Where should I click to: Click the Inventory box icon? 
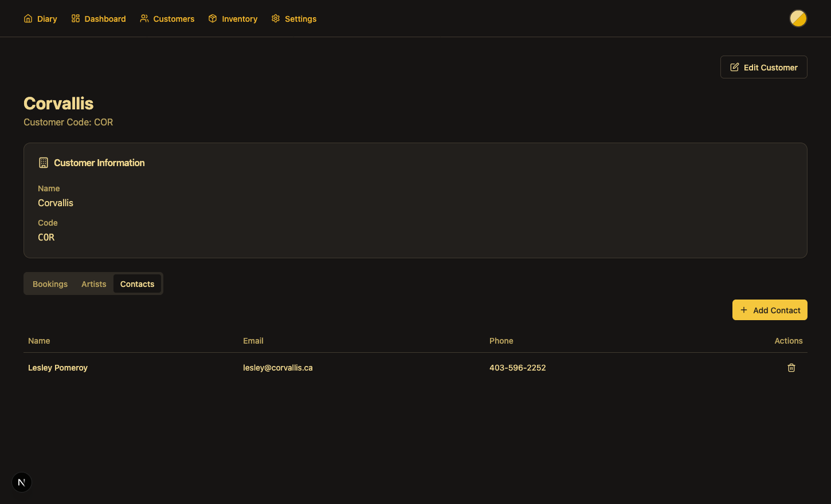tap(213, 19)
